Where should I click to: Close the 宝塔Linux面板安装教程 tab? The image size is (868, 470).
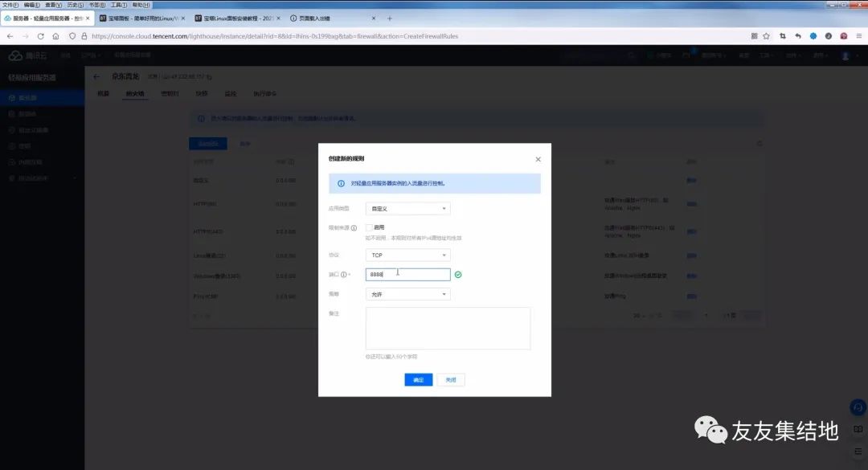point(278,18)
